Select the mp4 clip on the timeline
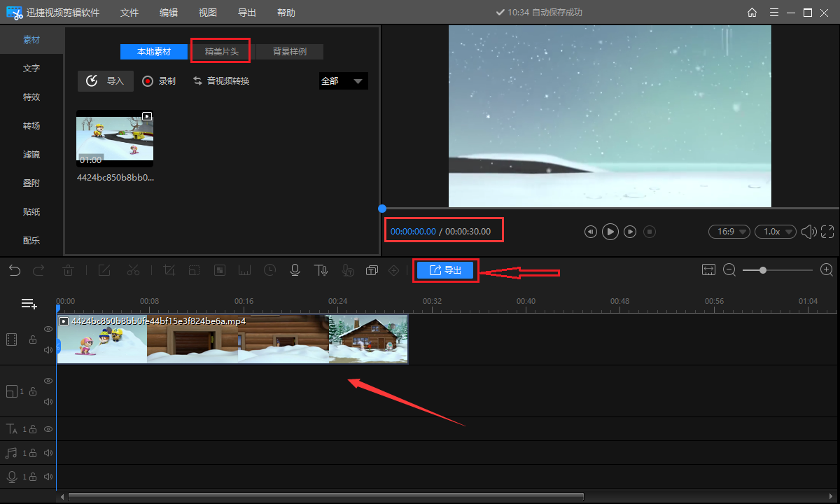 pos(232,339)
